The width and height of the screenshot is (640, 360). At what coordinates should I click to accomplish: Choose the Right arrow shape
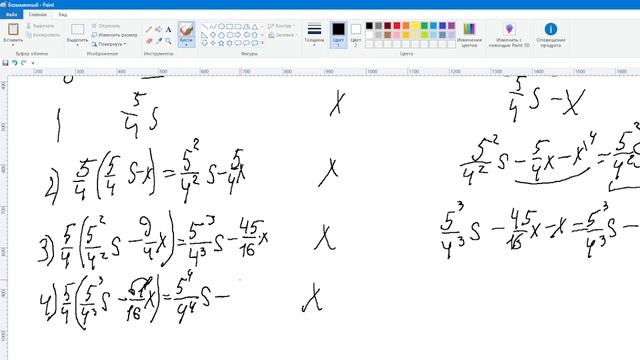238,35
